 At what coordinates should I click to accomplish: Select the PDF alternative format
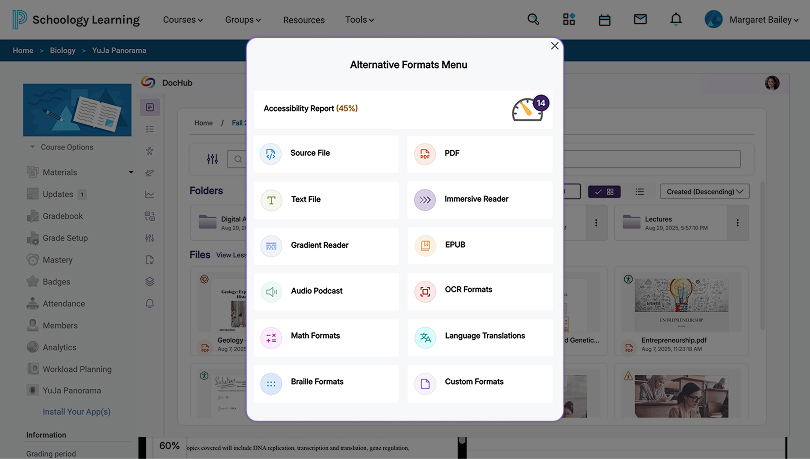[x=480, y=153]
